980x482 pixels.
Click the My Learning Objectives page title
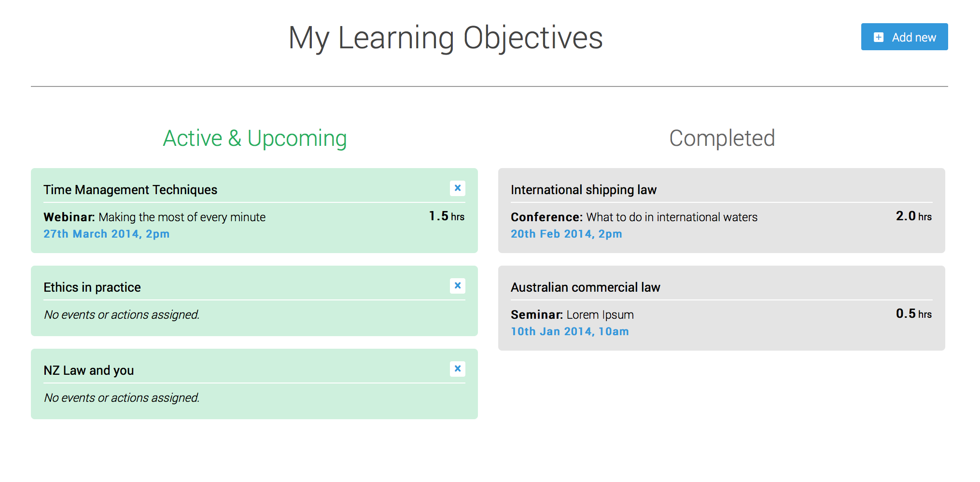click(446, 38)
